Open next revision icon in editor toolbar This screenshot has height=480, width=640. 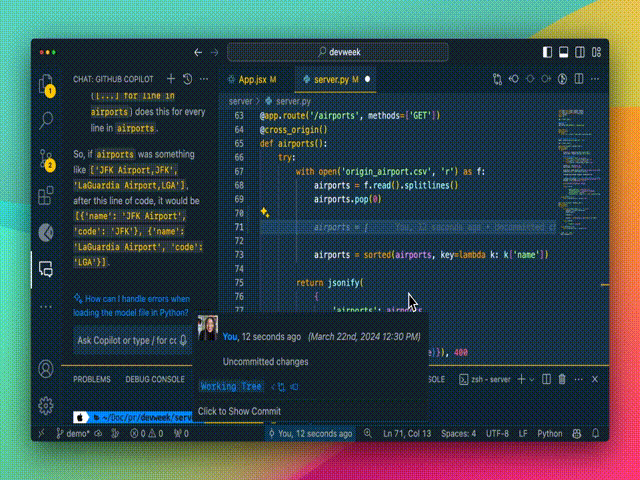point(546,79)
